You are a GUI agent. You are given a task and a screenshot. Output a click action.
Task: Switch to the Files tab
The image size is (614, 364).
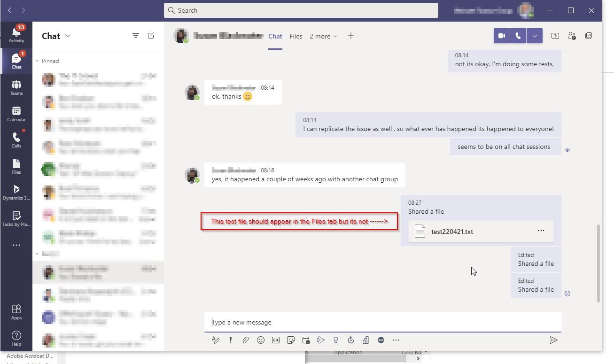pos(296,36)
